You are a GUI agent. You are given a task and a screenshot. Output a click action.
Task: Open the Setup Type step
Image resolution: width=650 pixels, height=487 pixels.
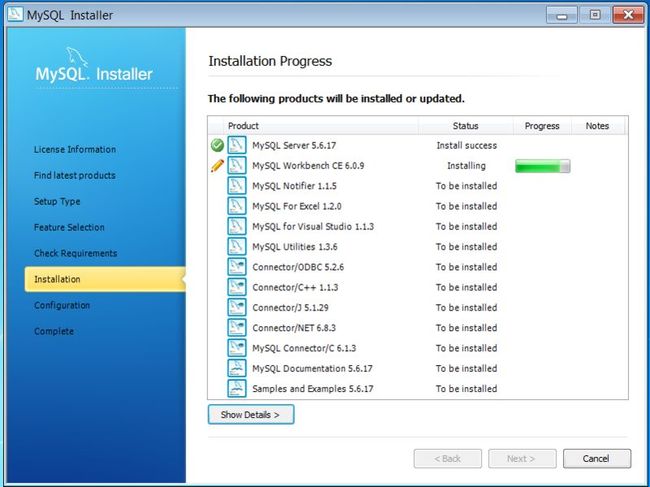[57, 201]
